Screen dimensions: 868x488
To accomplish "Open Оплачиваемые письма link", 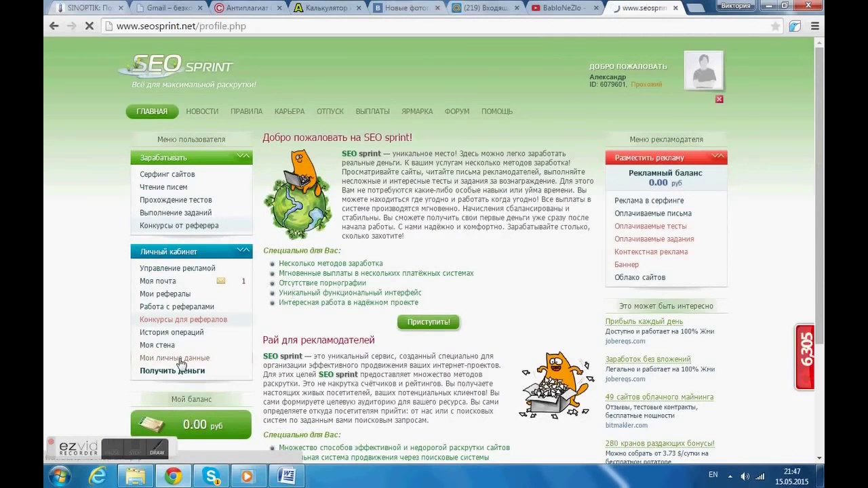I will click(653, 213).
